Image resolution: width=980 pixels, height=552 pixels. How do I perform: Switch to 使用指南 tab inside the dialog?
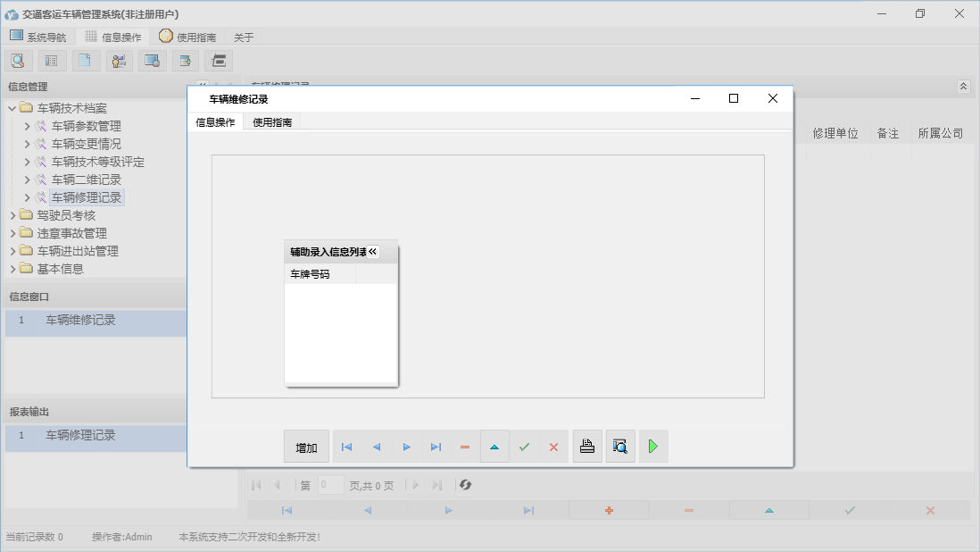[x=272, y=122]
